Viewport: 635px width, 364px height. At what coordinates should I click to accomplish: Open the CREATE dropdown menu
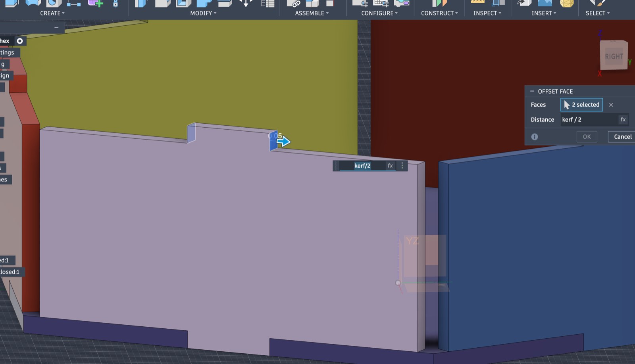coord(52,13)
